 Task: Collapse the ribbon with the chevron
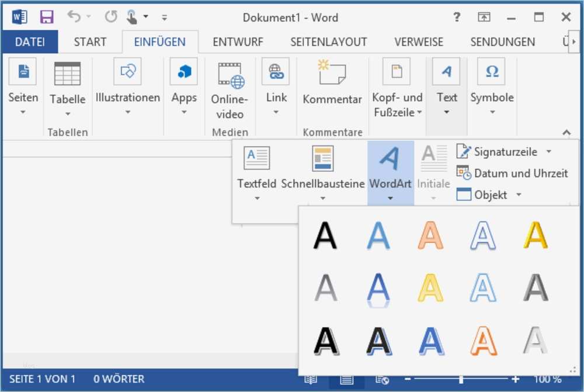[x=566, y=132]
